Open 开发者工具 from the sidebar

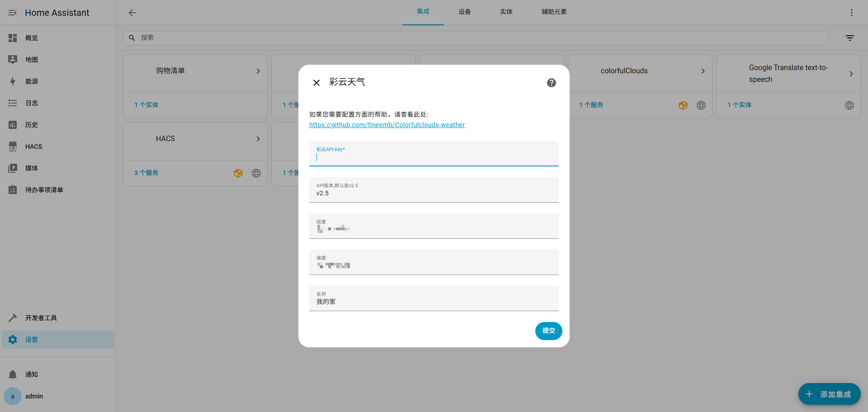click(x=12, y=317)
